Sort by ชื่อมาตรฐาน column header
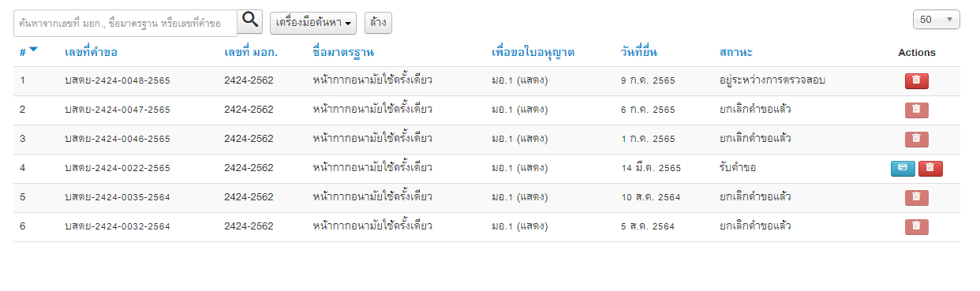Screen dimensions: 980x291 coord(343,53)
